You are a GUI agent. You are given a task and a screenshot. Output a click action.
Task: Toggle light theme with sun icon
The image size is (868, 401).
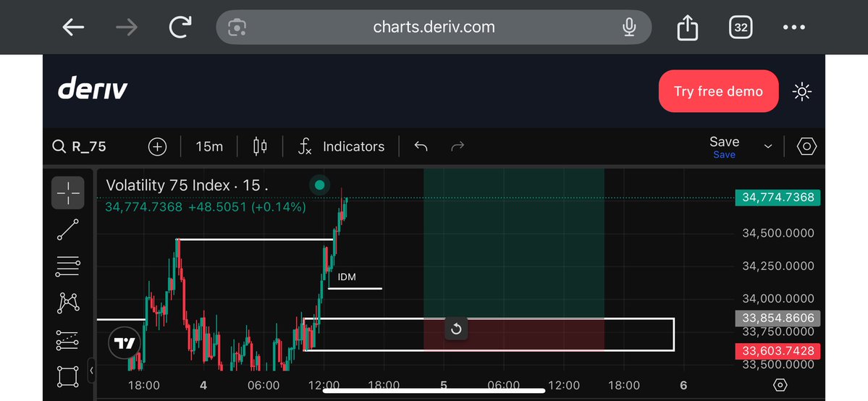pos(802,91)
